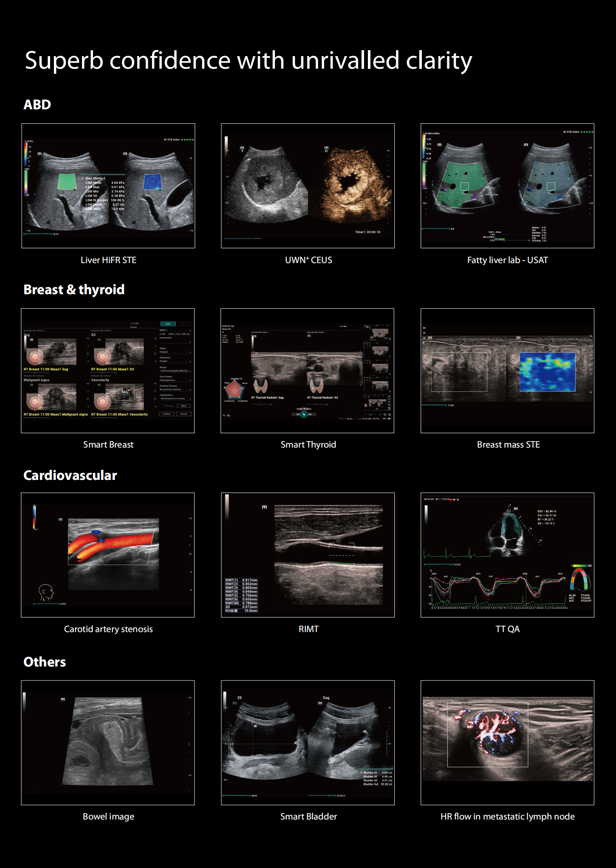Click the Previous button in Smart Breast

[x=169, y=406]
